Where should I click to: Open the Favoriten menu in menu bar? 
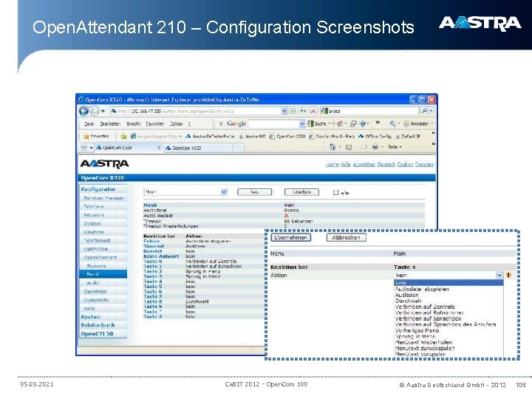[x=155, y=124]
